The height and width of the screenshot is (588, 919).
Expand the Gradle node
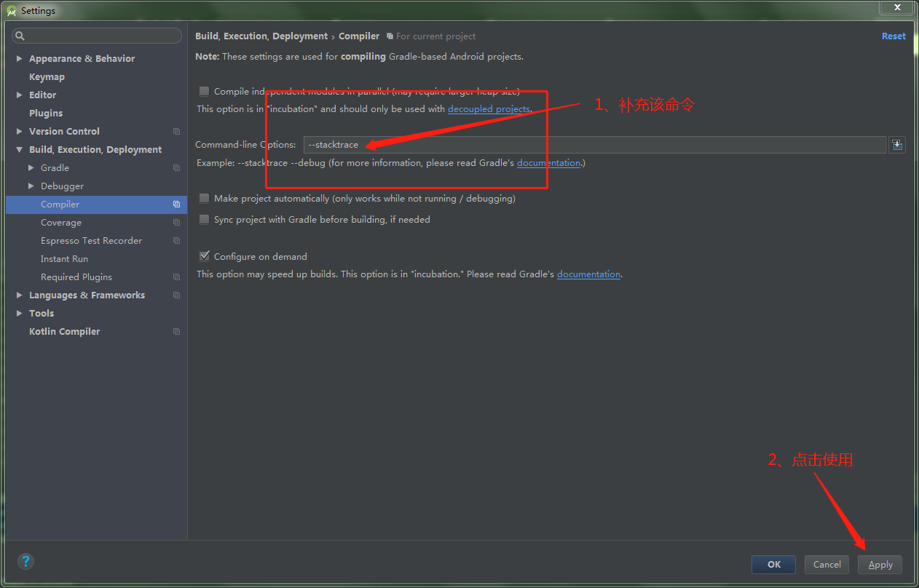pos(31,167)
